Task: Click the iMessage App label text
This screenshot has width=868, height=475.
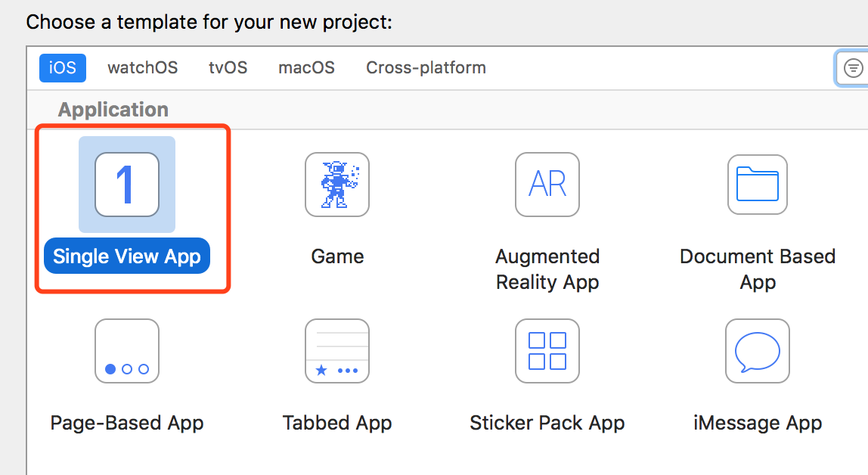Action: click(x=758, y=422)
